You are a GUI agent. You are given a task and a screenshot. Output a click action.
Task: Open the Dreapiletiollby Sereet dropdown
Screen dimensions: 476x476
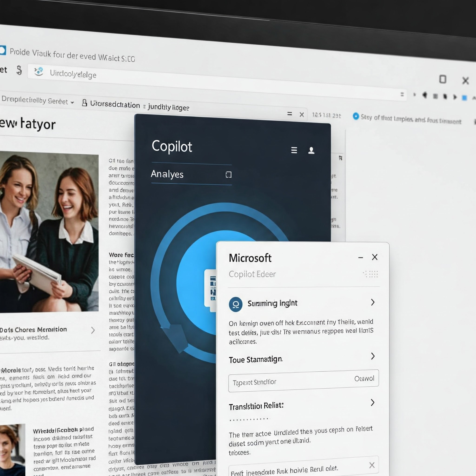point(38,100)
